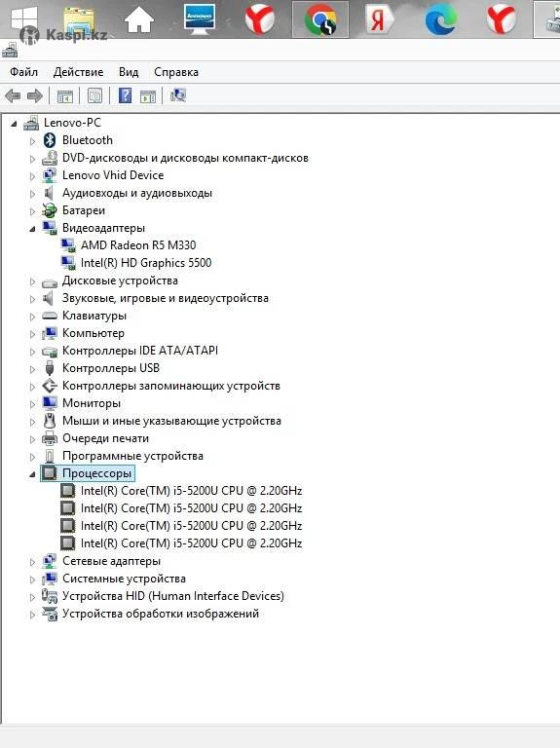The width and height of the screenshot is (560, 748).
Task: Click the Батареи battery icon
Action: pos(50,210)
